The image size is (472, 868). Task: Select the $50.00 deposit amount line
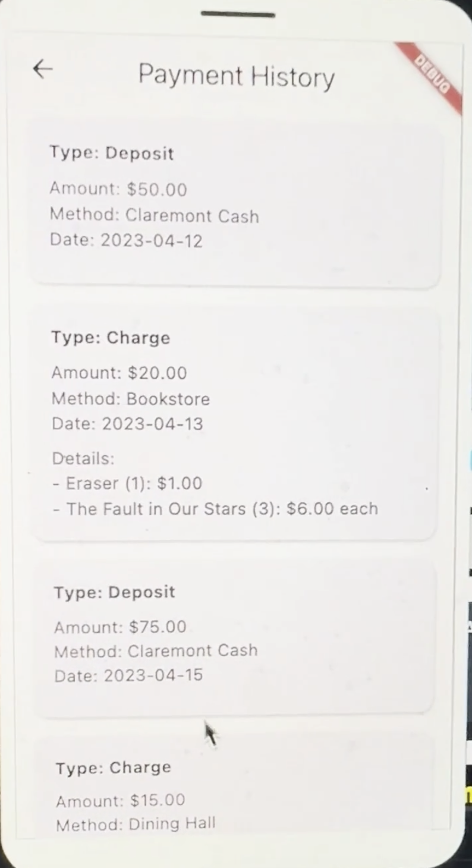[x=118, y=189]
